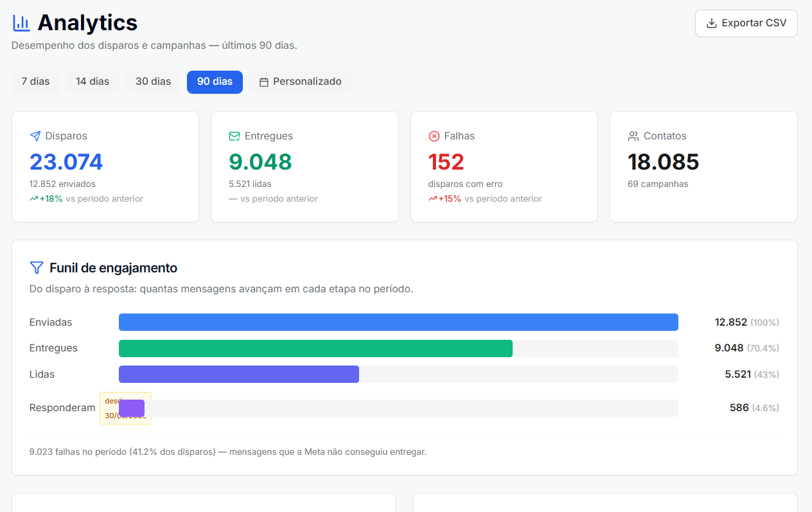Click the Enviadas row label
Viewport: 812px width, 512px height.
tap(51, 322)
